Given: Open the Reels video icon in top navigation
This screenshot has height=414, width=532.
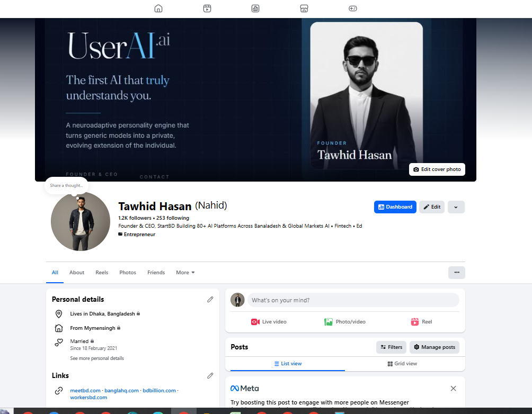Looking at the screenshot, I should pos(207,8).
